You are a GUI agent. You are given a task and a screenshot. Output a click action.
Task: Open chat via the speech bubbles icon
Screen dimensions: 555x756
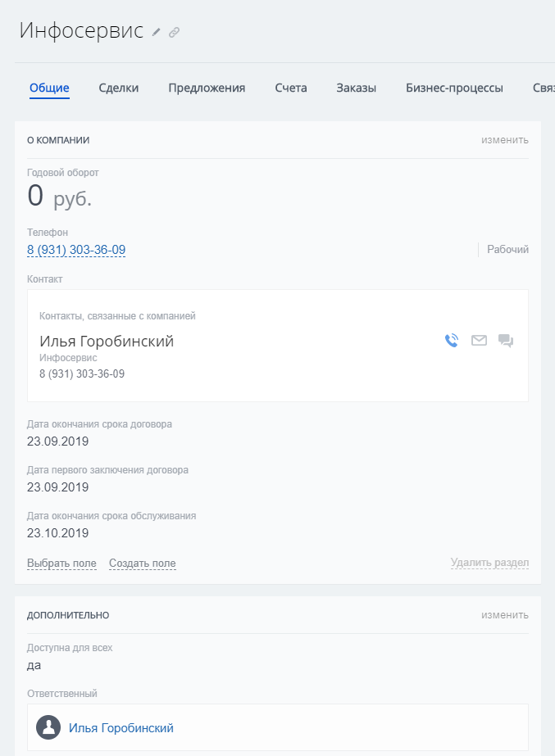click(x=506, y=341)
